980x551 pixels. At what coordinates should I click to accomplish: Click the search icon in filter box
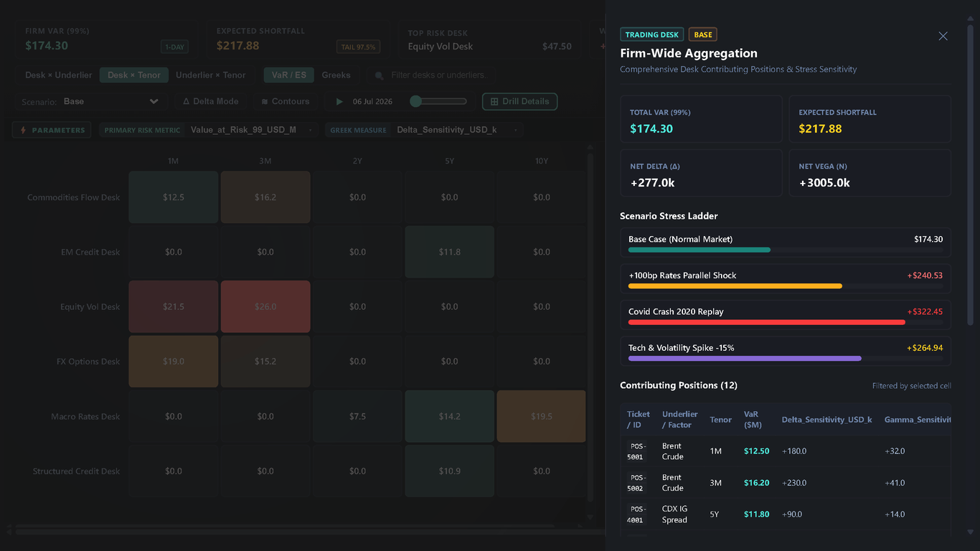point(380,75)
